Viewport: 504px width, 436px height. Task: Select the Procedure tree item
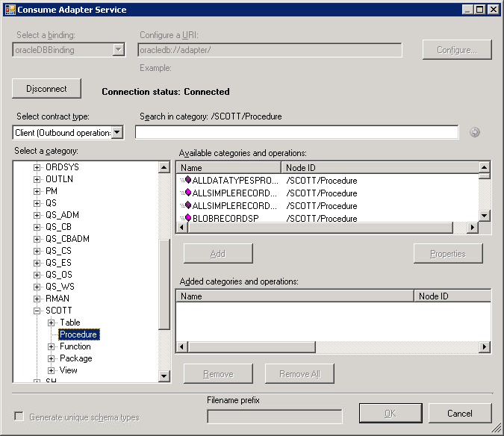(x=78, y=334)
